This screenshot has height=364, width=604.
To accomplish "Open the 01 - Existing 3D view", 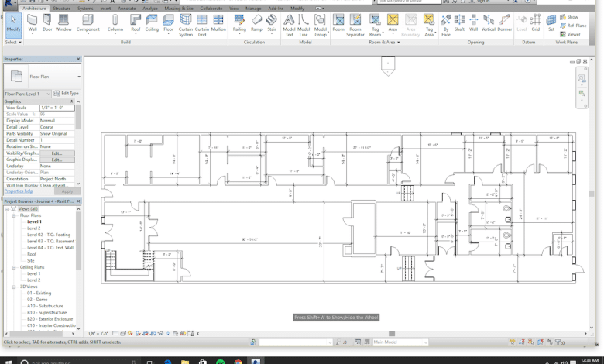I will [x=39, y=293].
